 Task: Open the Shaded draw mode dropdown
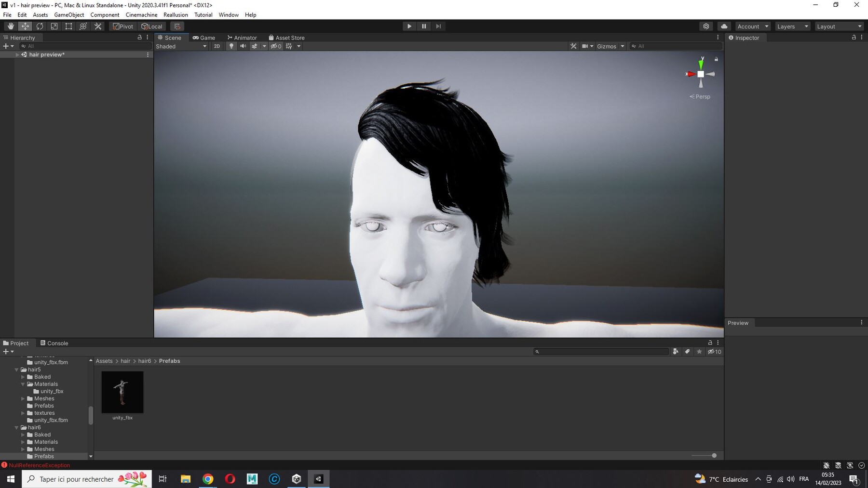click(x=181, y=46)
